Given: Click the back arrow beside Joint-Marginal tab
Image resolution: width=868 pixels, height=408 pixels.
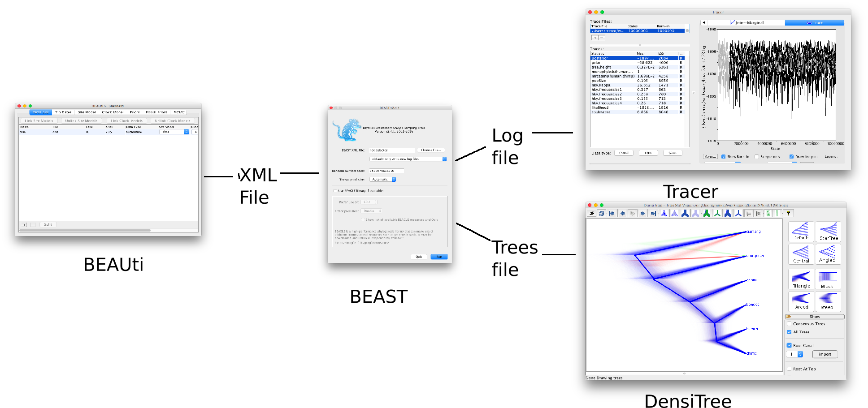Looking at the screenshot, I should tap(703, 22).
